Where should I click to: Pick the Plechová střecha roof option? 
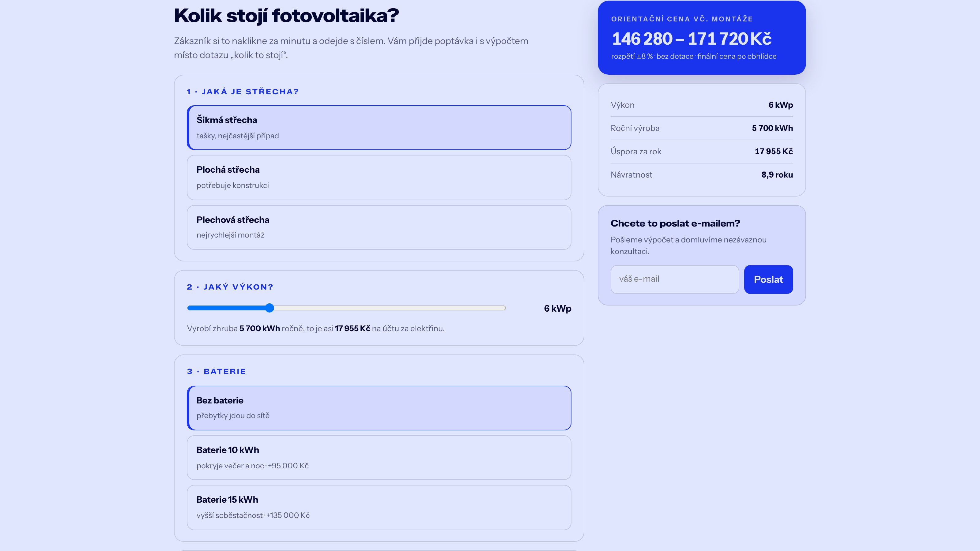pyautogui.click(x=379, y=227)
